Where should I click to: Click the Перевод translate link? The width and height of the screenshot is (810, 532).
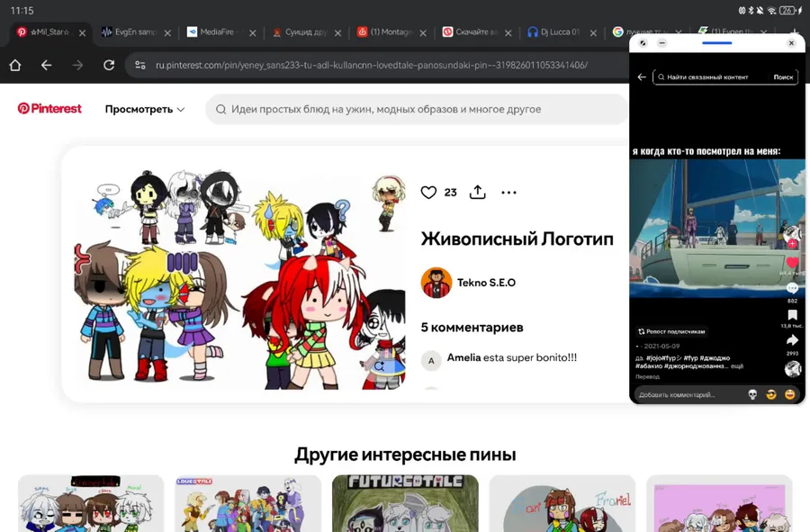pyautogui.click(x=647, y=376)
